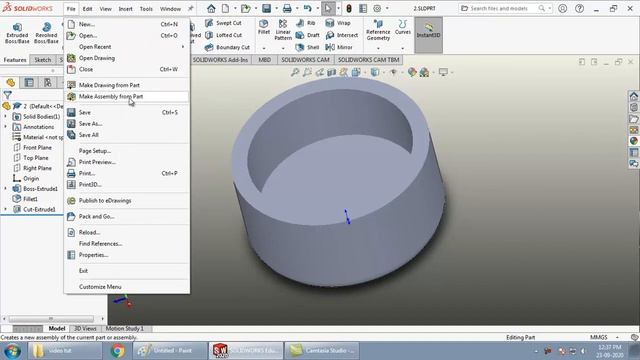Viewport: 640px width, 360px height.
Task: Select the Boundary Cut tool
Action: [x=227, y=47]
